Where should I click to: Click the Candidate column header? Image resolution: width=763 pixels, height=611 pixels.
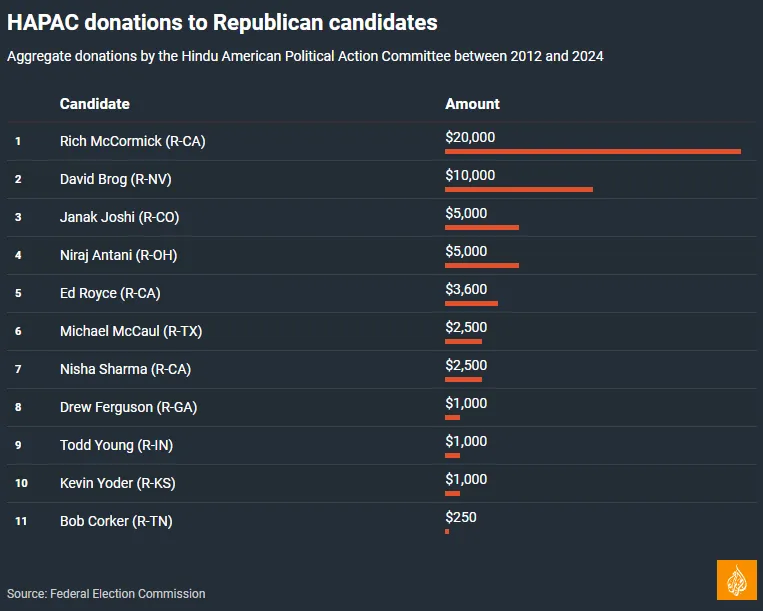(95, 104)
